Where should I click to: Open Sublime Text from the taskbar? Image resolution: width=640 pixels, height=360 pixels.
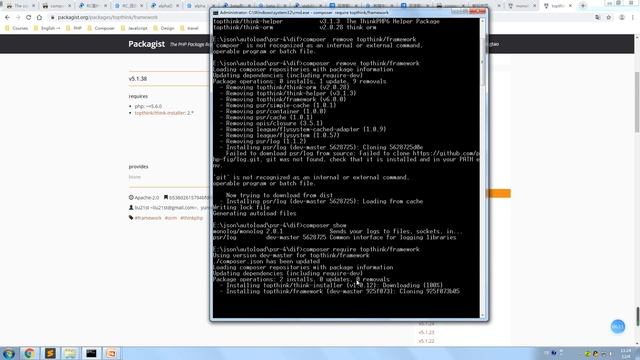pyautogui.click(x=50, y=353)
